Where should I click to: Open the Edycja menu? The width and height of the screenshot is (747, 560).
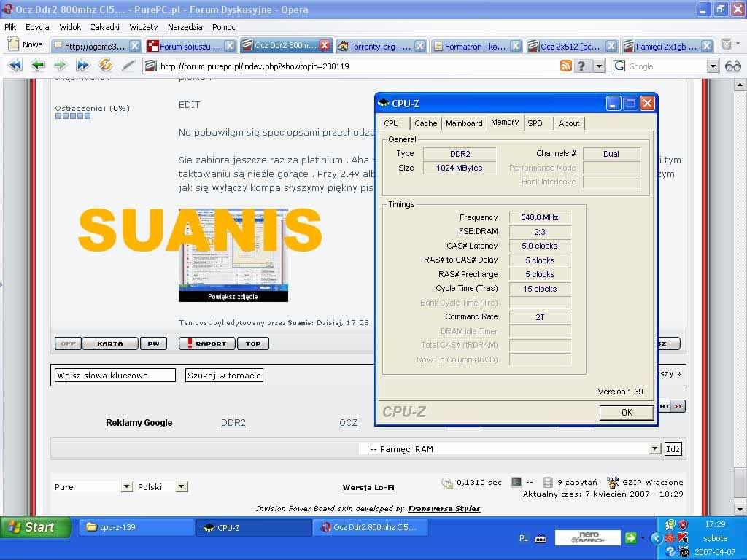tap(37, 27)
